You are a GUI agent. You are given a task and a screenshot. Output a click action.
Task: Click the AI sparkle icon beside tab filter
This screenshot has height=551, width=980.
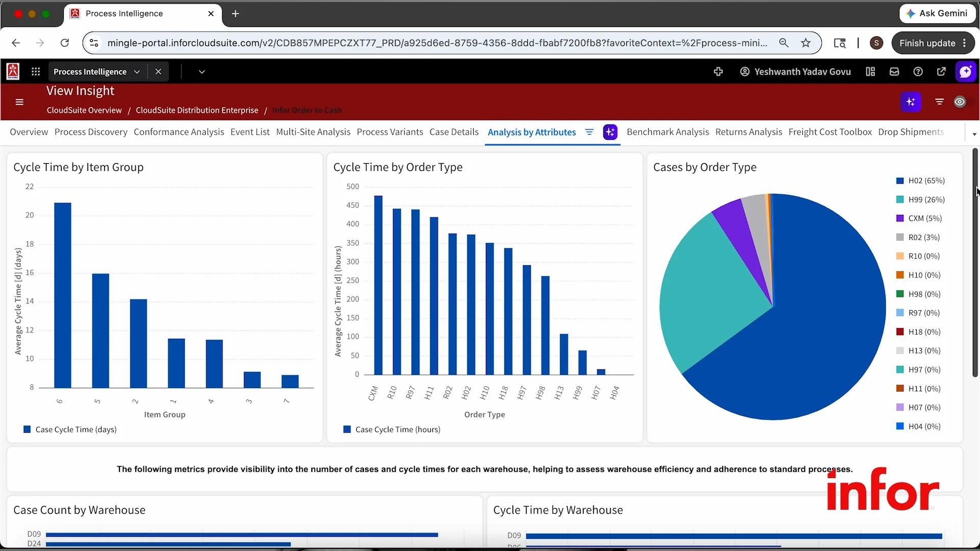pyautogui.click(x=610, y=132)
